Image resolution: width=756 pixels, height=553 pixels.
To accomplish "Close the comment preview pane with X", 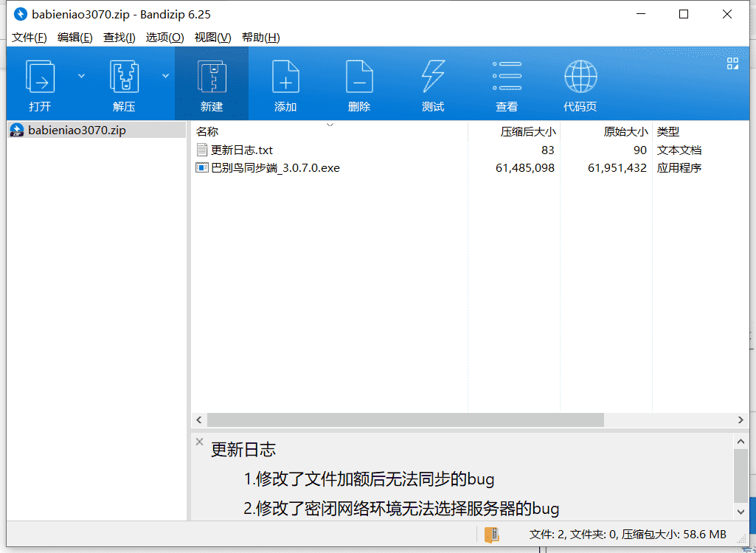I will coord(199,442).
